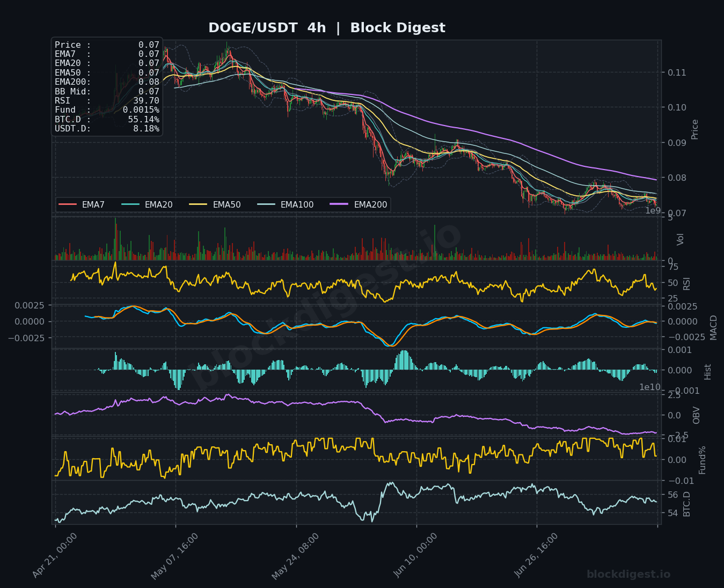Click the Price axis label

tap(695, 129)
